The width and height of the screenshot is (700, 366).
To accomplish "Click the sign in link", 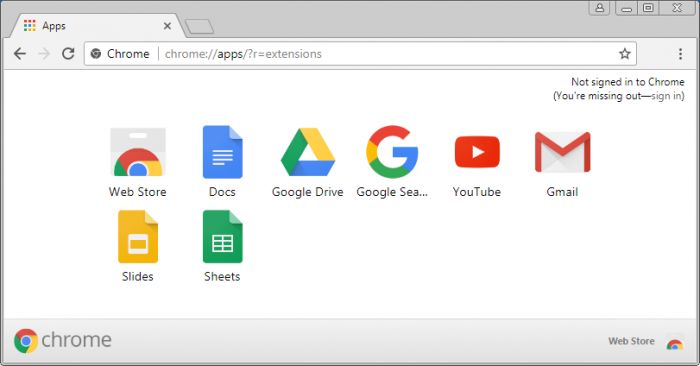I will (x=667, y=96).
